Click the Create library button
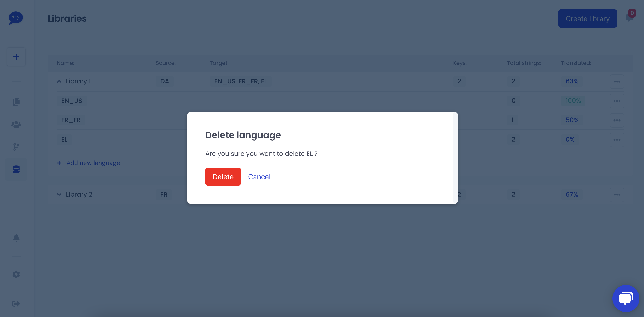 tap(587, 18)
